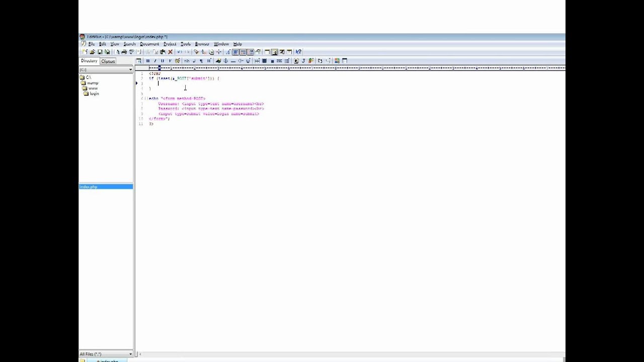This screenshot has width=644, height=362.
Task: Click the Help arrow question-mark icon
Action: (x=298, y=52)
